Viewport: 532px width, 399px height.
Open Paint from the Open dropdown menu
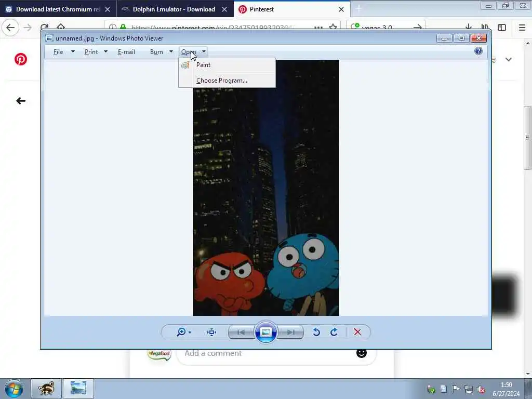(227, 65)
